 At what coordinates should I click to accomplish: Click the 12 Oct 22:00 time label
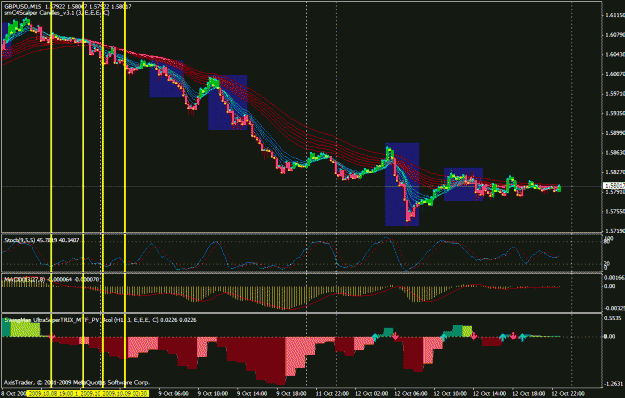[568, 394]
